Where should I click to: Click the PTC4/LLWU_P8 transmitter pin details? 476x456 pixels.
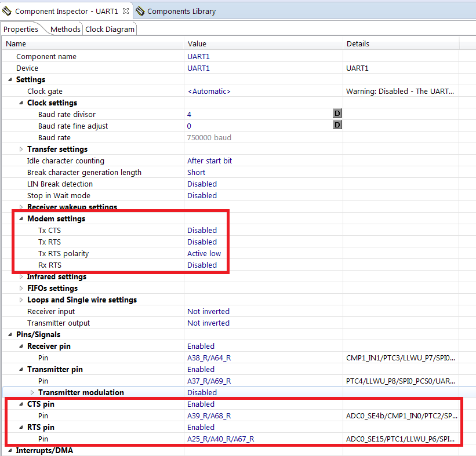[401, 381]
